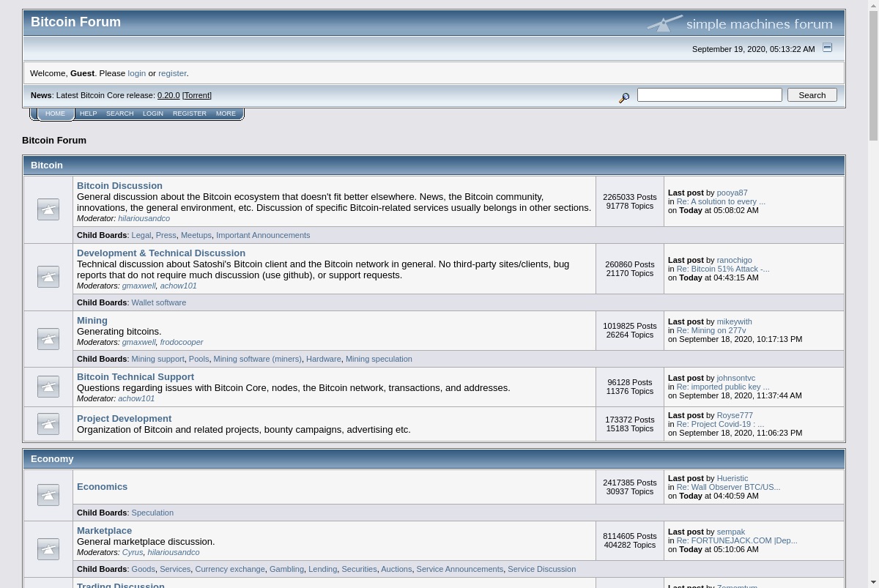
Task: Open the Mining support child board
Action: coord(157,359)
